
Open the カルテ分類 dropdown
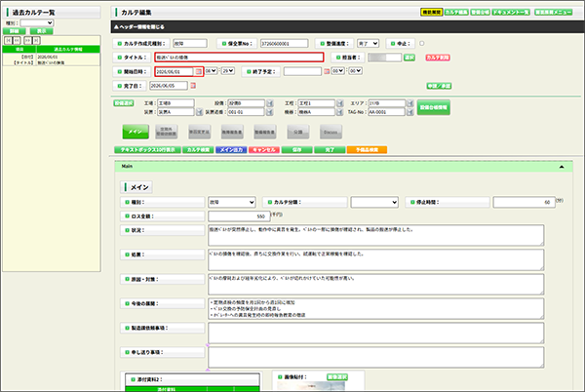point(374,202)
